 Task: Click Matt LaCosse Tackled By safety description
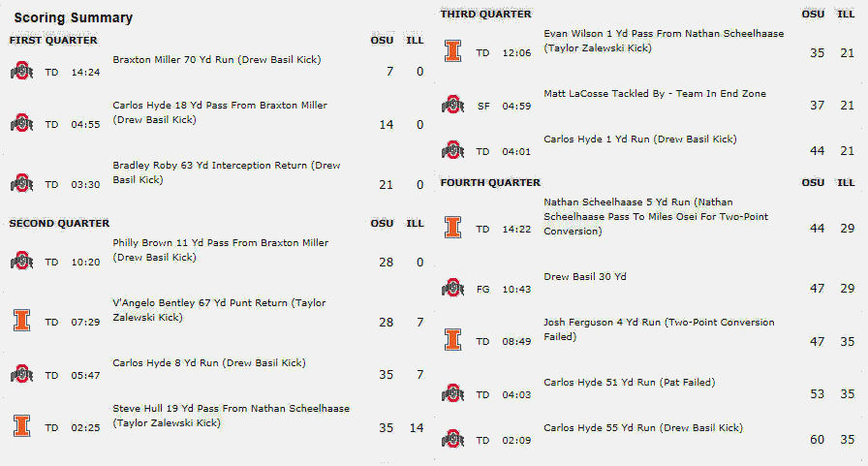[655, 94]
